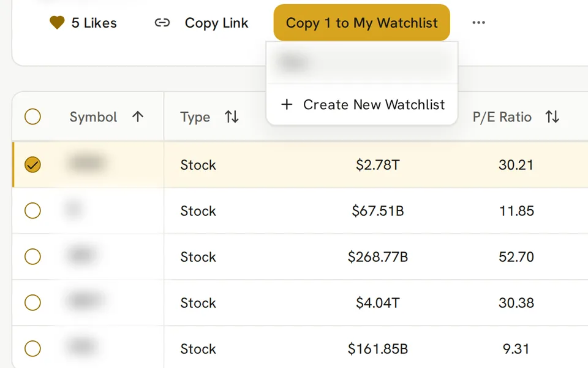Screen dimensions: 588x368
Task: Click the $4.04T market cap cell
Action: [x=378, y=302]
